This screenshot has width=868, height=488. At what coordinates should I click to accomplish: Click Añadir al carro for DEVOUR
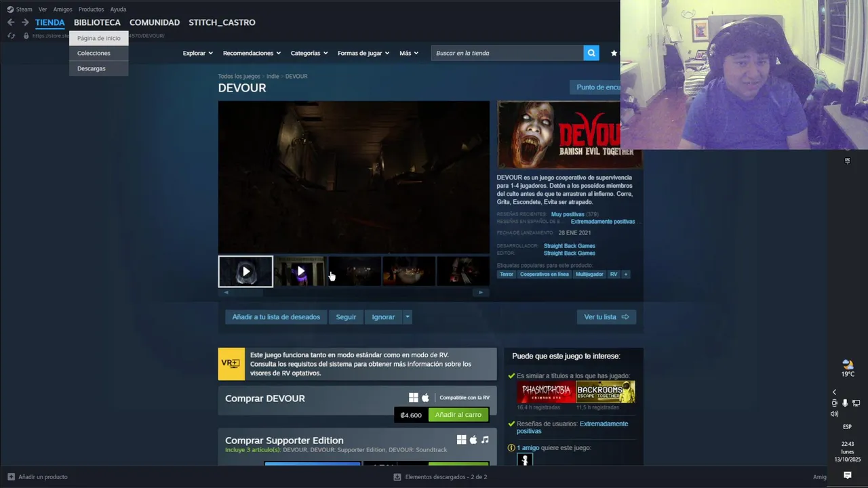click(458, 415)
